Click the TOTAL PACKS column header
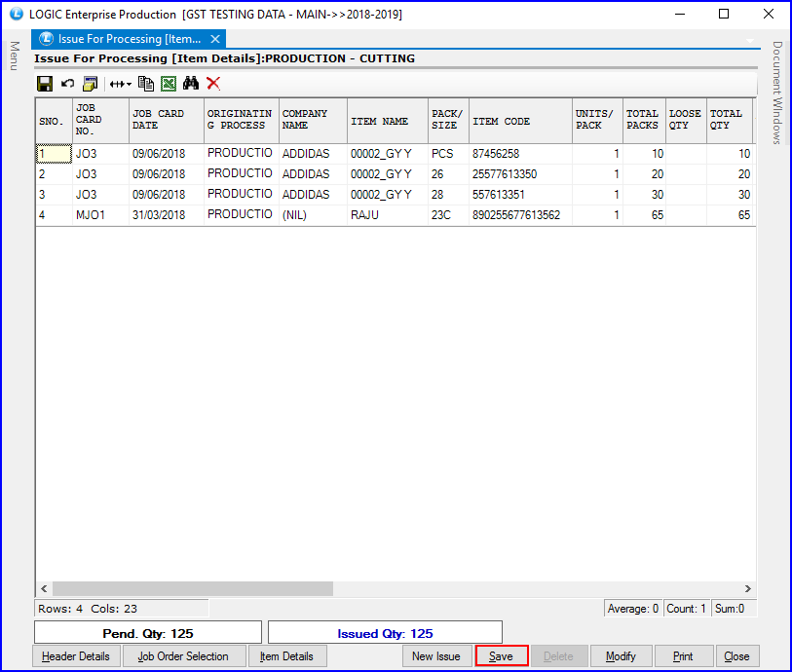This screenshot has height=672, width=792. coord(645,121)
